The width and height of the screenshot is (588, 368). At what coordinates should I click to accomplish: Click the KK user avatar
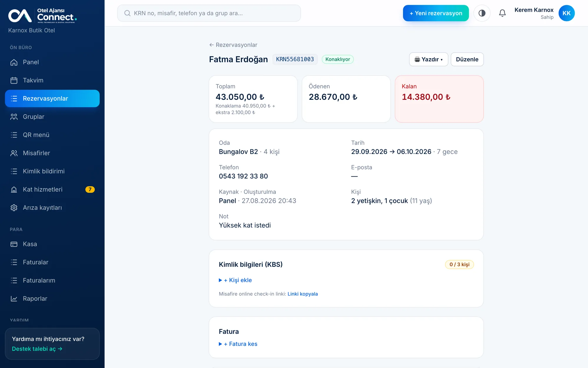point(567,13)
